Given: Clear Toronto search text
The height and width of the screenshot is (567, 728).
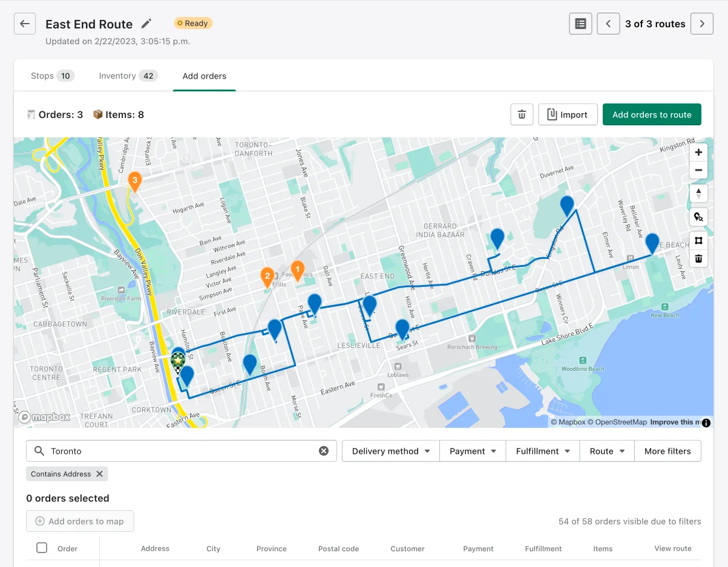Looking at the screenshot, I should coord(324,451).
